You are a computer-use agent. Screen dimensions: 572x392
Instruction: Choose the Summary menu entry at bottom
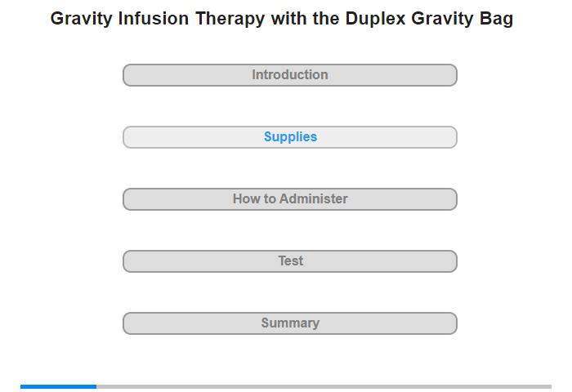click(x=289, y=323)
